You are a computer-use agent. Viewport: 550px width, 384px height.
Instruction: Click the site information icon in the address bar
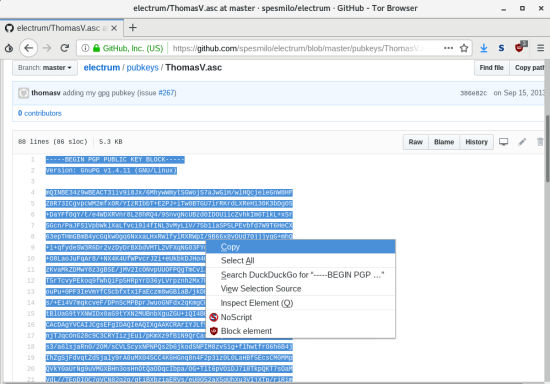(x=85, y=48)
